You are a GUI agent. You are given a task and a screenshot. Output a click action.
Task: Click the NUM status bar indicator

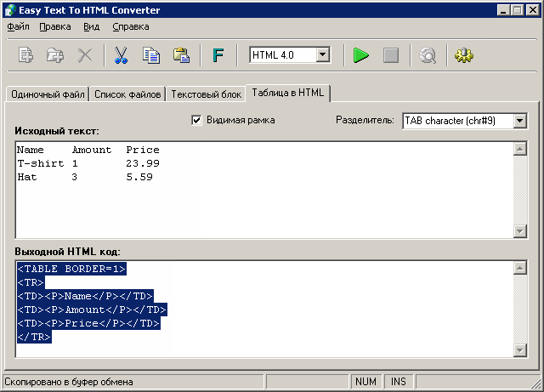click(365, 382)
